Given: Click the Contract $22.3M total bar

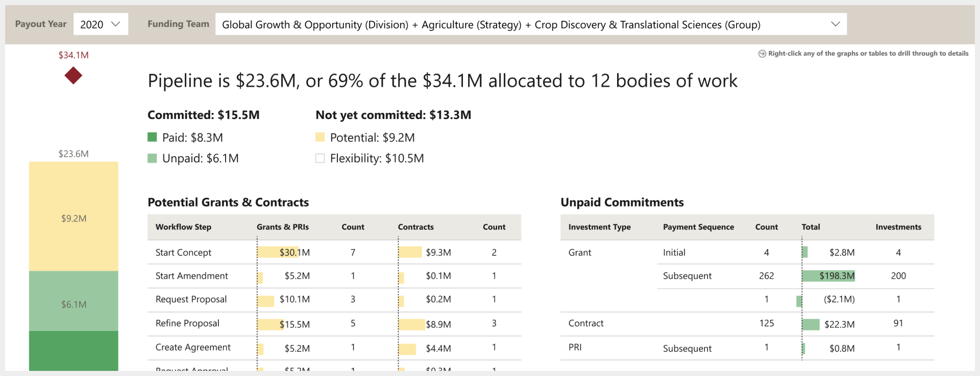Looking at the screenshot, I should tap(811, 324).
